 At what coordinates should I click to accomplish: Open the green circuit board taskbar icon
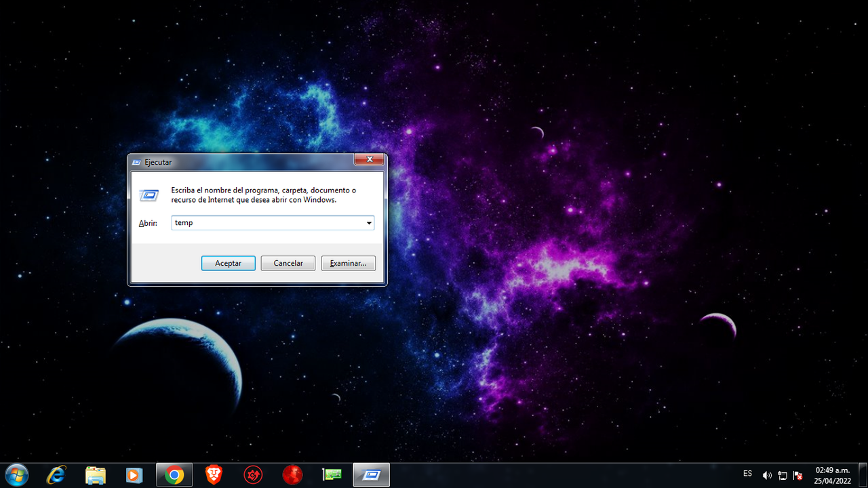pos(332,475)
